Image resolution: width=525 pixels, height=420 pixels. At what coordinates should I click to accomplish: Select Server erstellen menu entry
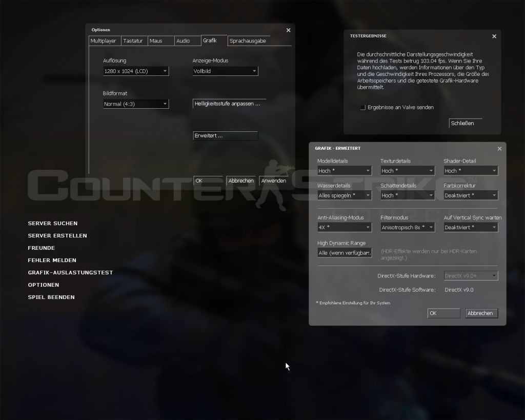(57, 236)
